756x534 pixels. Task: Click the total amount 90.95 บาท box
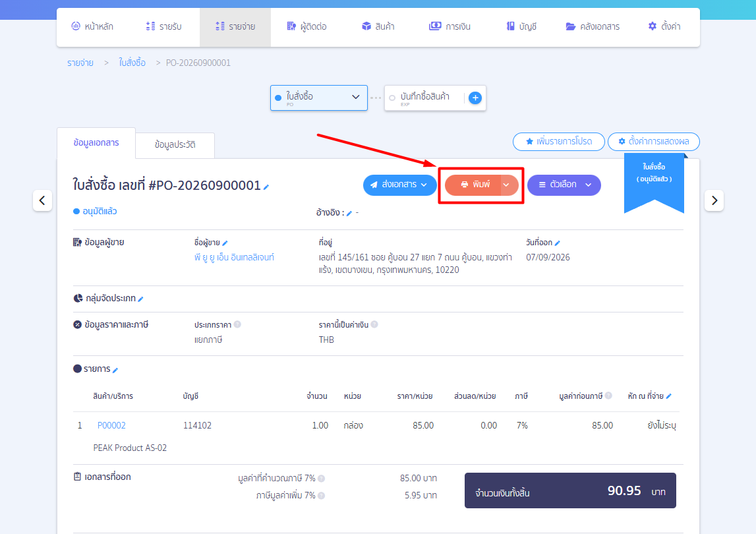(x=570, y=490)
